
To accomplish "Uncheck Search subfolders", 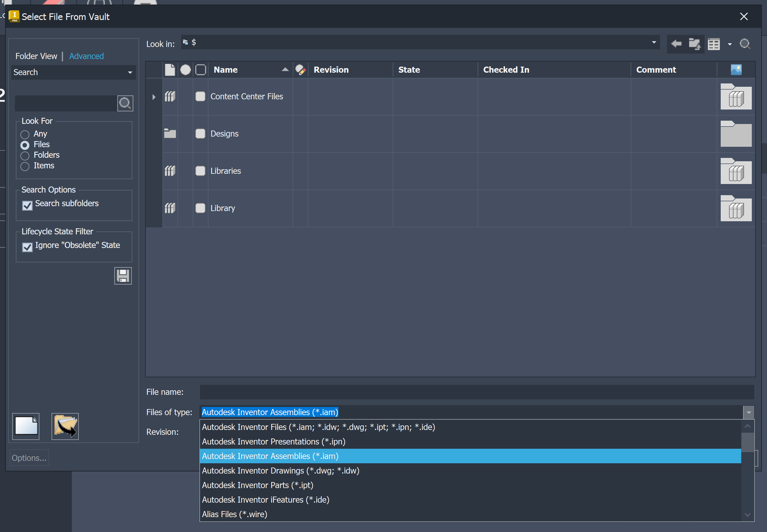I will (27, 205).
